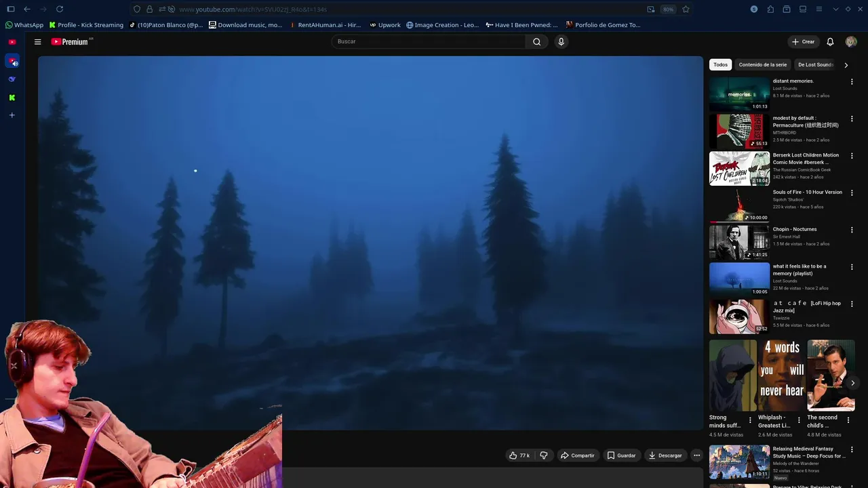Viewport: 868px width, 488px height.
Task: Open 'Porfolio de Gomez To...' bookmark
Action: pos(603,25)
